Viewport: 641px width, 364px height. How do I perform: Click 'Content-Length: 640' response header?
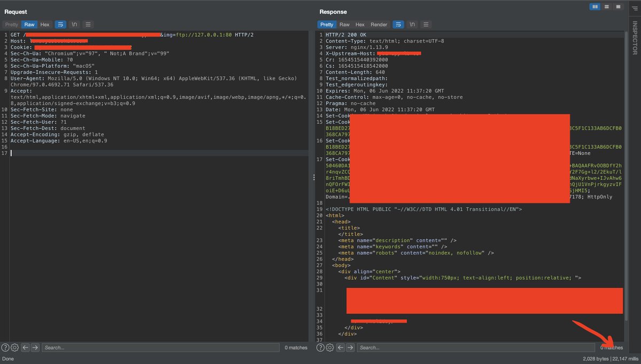(x=355, y=72)
